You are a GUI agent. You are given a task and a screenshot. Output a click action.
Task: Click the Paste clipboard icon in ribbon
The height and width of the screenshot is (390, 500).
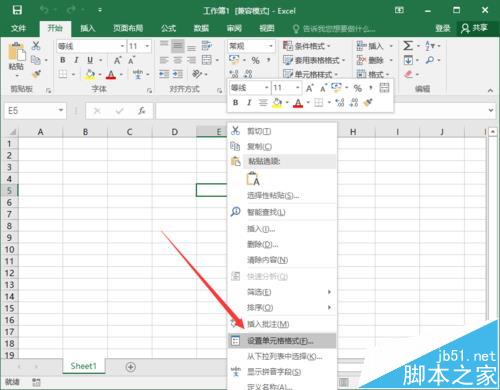(x=16, y=52)
